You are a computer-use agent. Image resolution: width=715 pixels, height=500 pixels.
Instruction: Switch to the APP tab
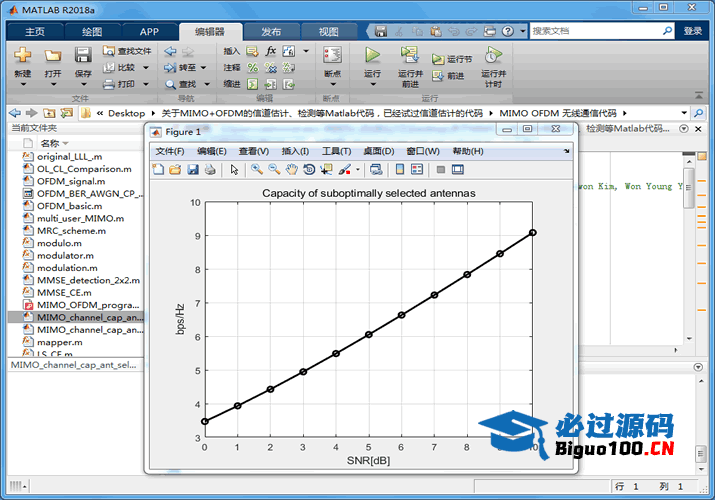click(149, 31)
